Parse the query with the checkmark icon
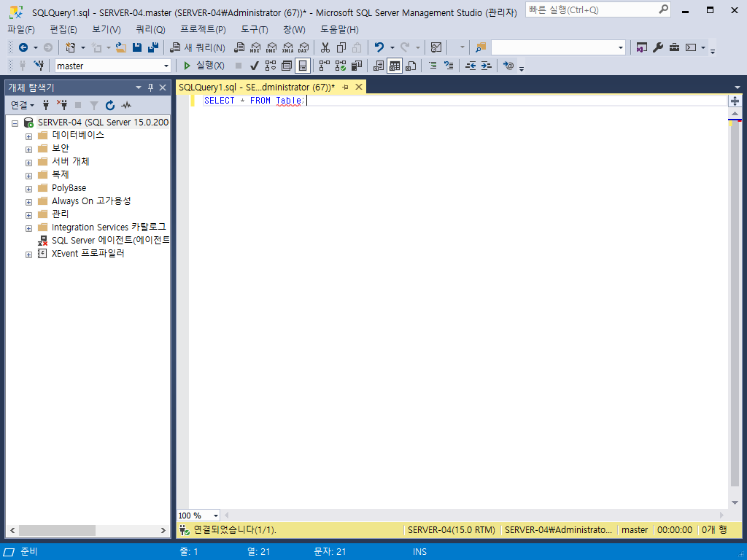This screenshot has height=560, width=747. [255, 66]
